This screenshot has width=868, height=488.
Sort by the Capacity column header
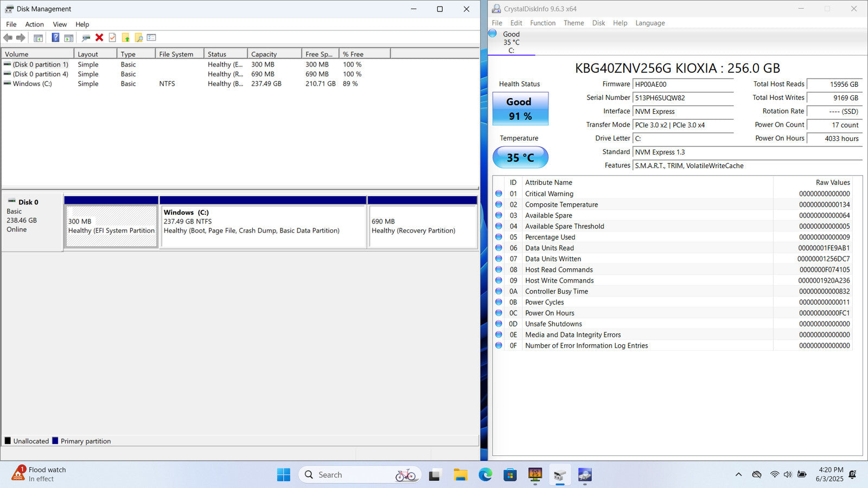tap(275, 54)
